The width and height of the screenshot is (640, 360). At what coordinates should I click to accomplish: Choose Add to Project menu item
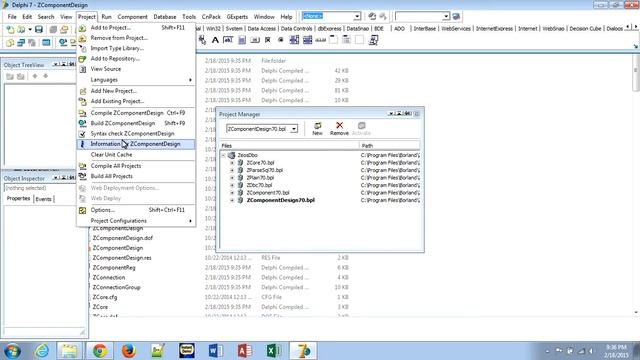(x=136, y=27)
